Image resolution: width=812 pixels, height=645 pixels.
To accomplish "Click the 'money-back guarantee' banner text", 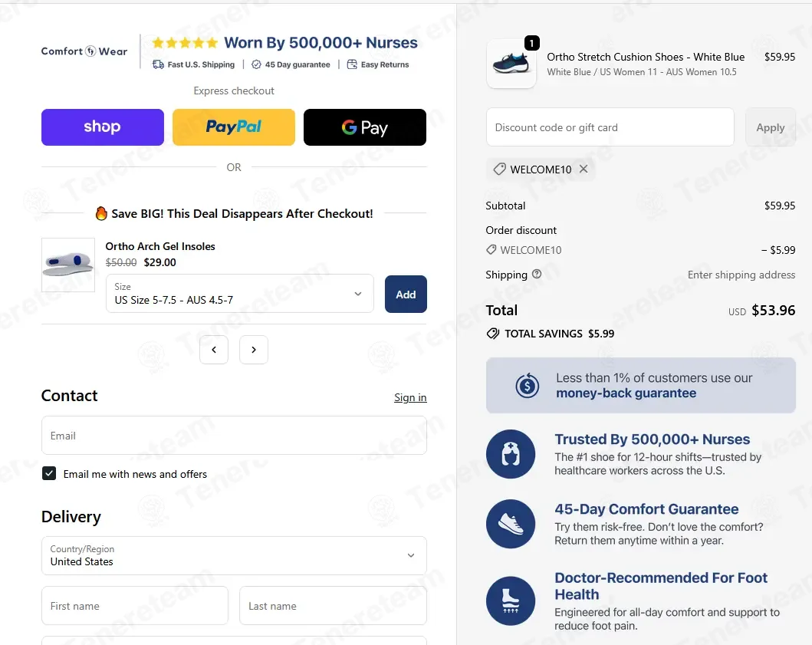I will [x=626, y=393].
